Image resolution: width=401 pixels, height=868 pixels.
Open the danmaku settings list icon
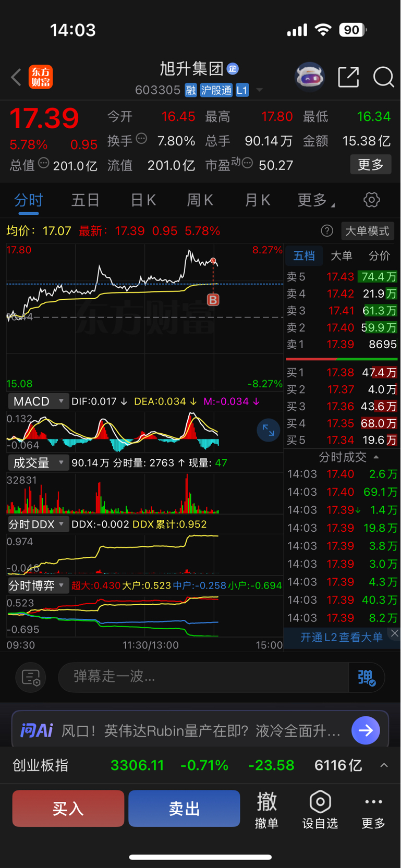tap(31, 677)
